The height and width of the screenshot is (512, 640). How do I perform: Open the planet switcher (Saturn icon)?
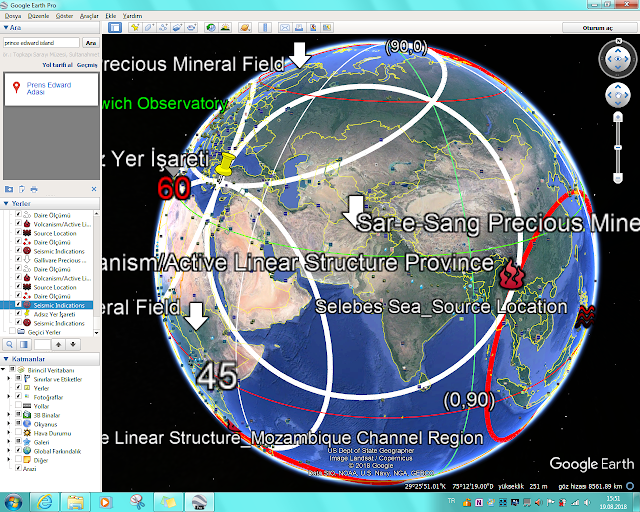pyautogui.click(x=245, y=27)
